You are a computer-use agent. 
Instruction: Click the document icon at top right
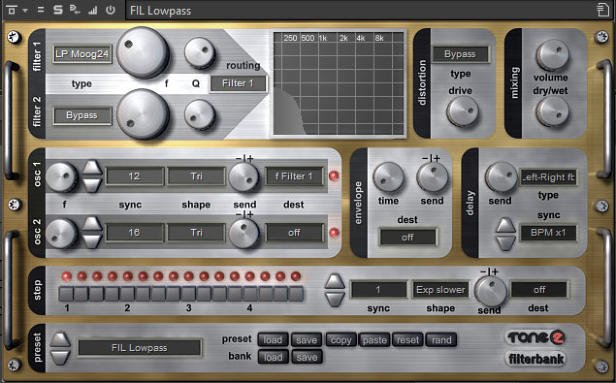pyautogui.click(x=603, y=10)
